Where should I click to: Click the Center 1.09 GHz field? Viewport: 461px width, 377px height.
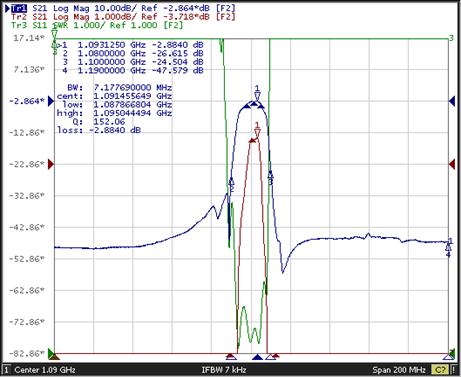[x=45, y=370]
